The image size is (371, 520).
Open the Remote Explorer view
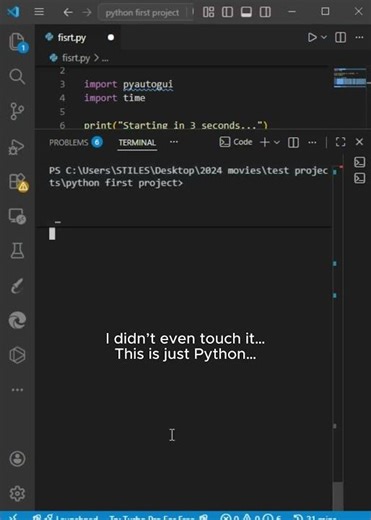click(x=17, y=216)
